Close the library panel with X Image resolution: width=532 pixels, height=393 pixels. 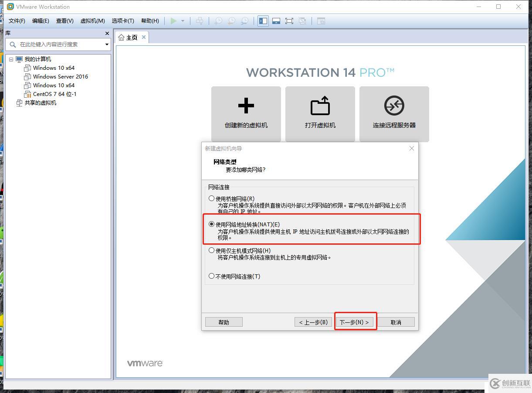point(107,33)
